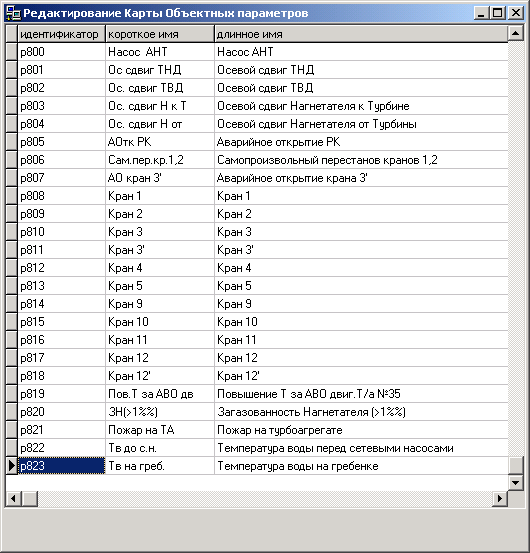Select short name cell 'Ос. сдвиг ТВД'
The image size is (530, 553).
(160, 88)
